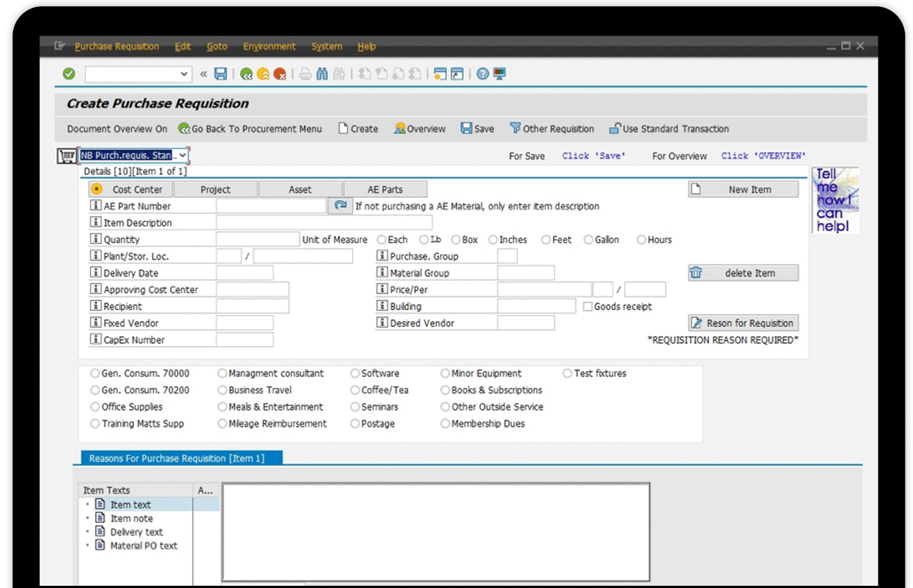Select the Gallon unit of measure

(589, 239)
